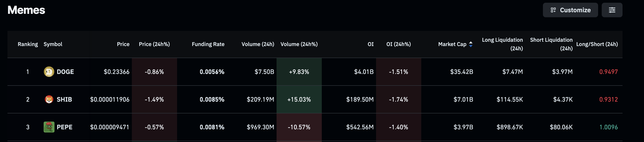
Task: Click the Symbol column header
Action: (53, 44)
